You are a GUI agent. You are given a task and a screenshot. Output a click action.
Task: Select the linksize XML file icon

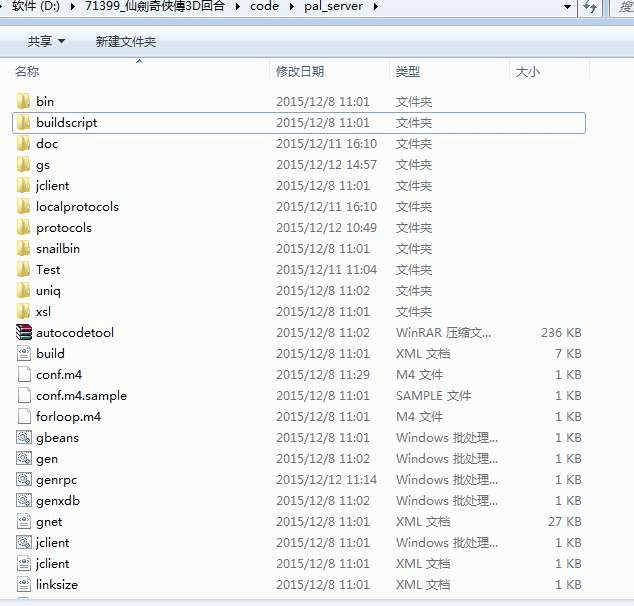[x=24, y=585]
